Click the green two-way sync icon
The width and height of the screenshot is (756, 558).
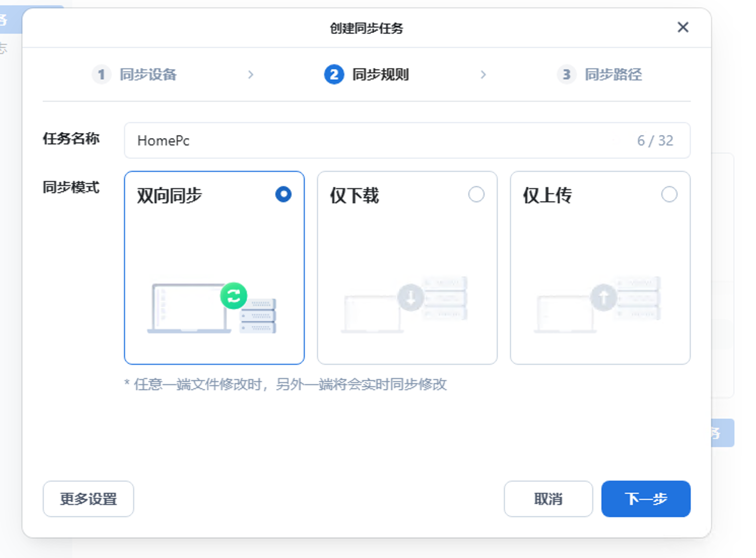tap(234, 296)
